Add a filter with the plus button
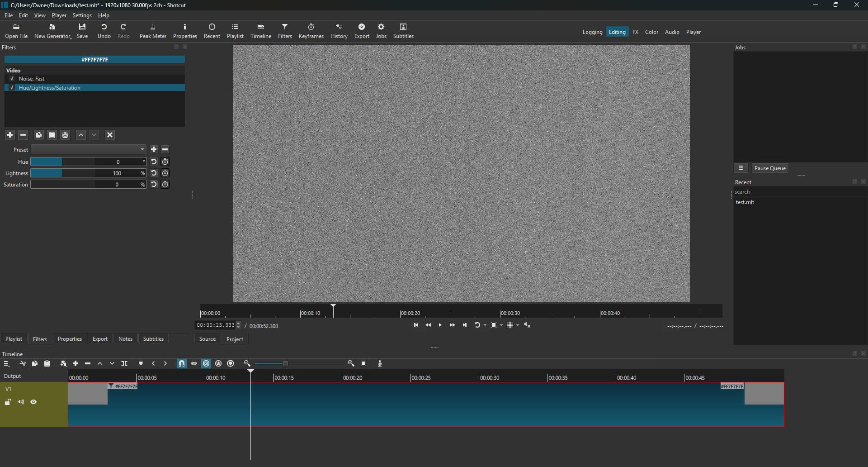868x467 pixels. [10, 135]
